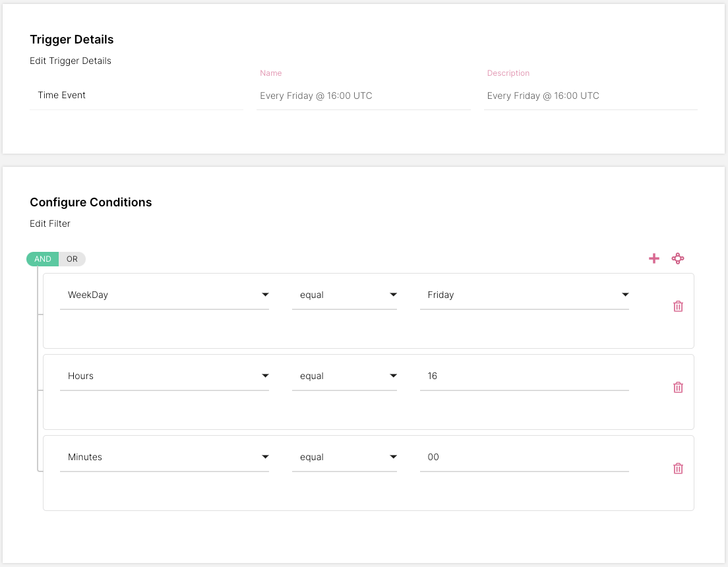Open the Minutes field dropdown
The image size is (728, 567).
click(164, 457)
